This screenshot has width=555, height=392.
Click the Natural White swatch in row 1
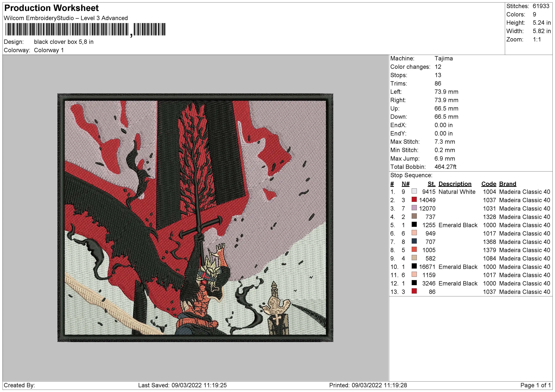tap(414, 191)
